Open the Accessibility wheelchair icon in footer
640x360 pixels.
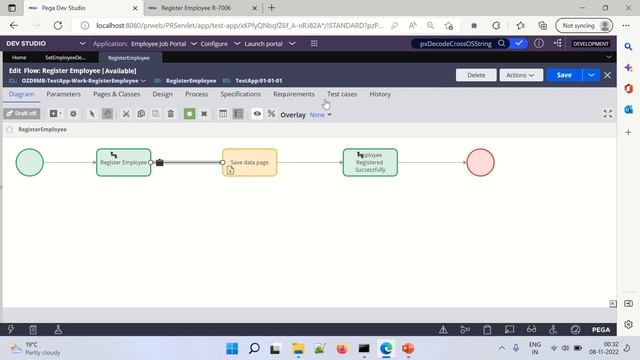pos(553,330)
